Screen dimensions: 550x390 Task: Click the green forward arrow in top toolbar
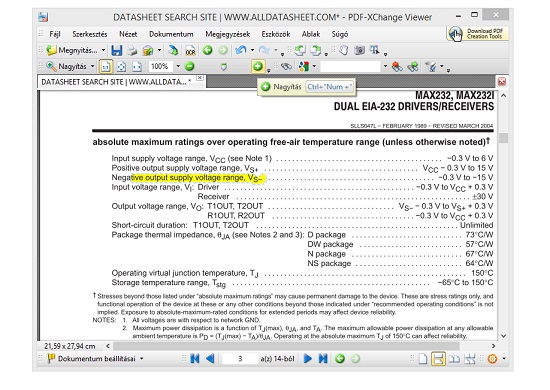(x=223, y=51)
